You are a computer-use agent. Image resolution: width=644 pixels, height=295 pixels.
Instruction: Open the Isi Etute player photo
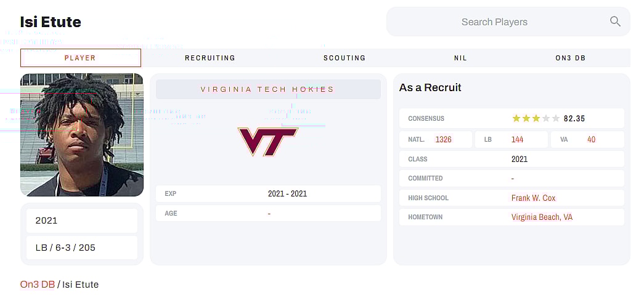point(82,135)
